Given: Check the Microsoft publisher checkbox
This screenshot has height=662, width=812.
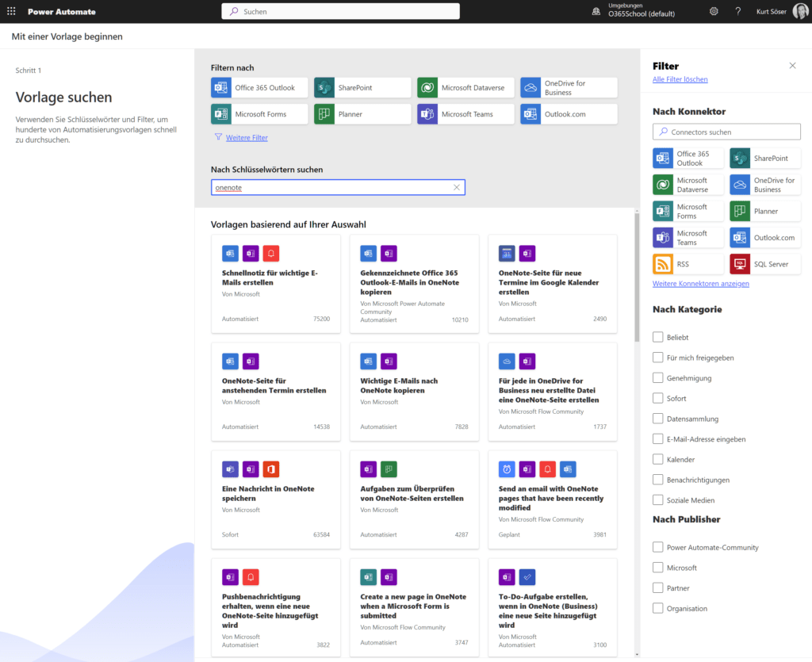Looking at the screenshot, I should click(x=657, y=568).
